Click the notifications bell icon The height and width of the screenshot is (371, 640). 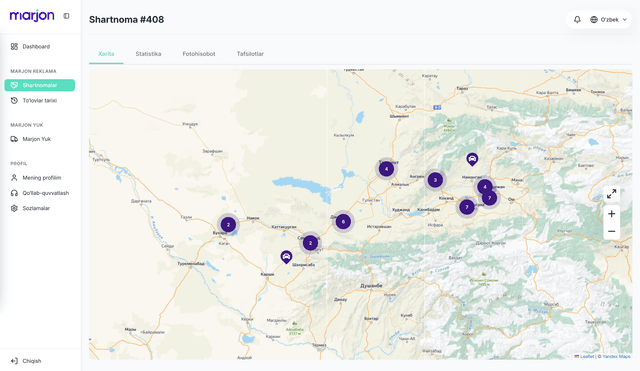(x=577, y=20)
